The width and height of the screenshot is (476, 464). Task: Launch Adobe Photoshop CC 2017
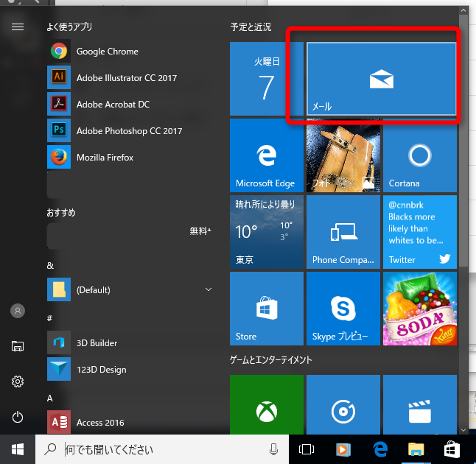point(130,131)
